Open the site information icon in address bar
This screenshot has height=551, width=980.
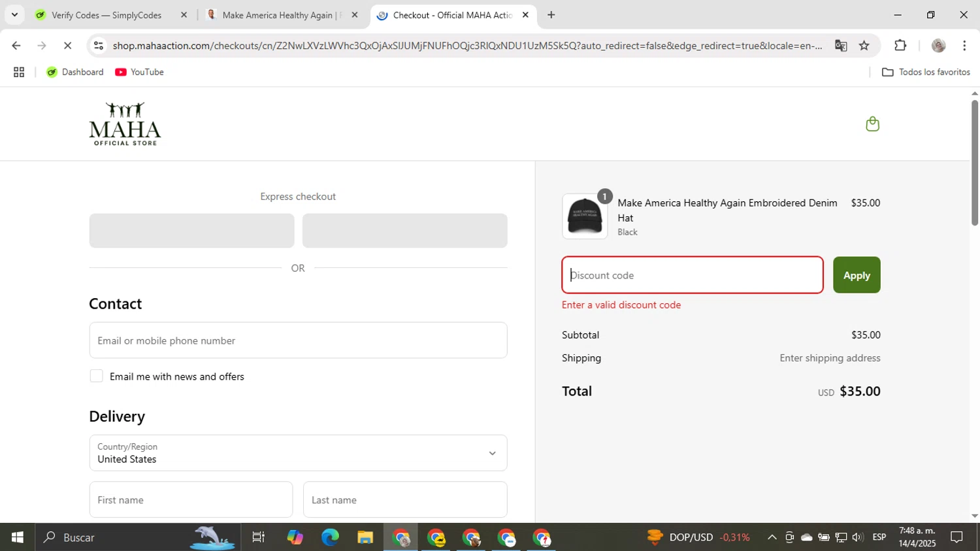tap(99, 45)
